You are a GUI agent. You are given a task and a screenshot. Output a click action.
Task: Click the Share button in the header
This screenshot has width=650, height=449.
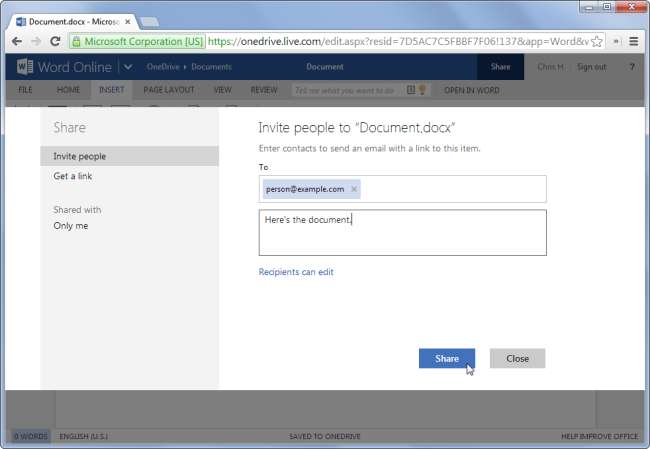(x=500, y=67)
